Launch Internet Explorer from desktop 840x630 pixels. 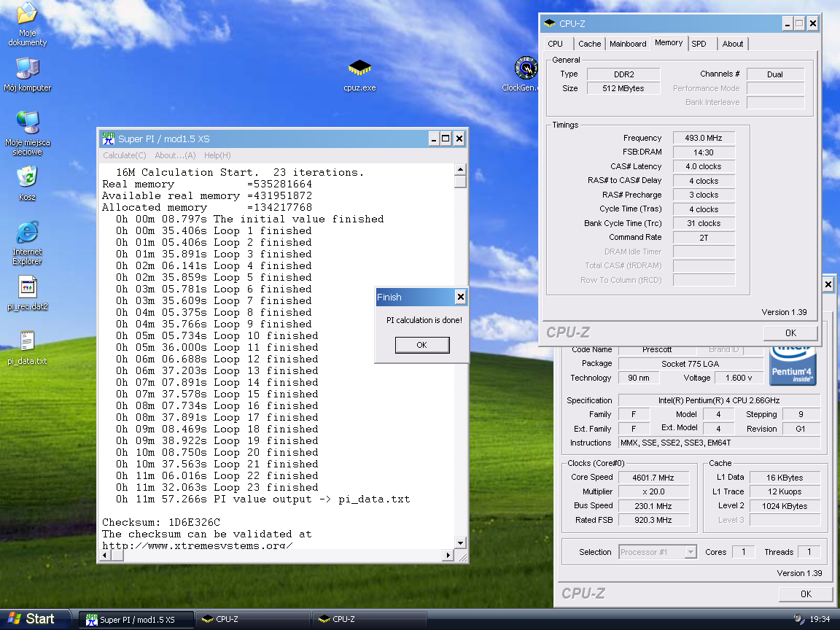(x=27, y=233)
